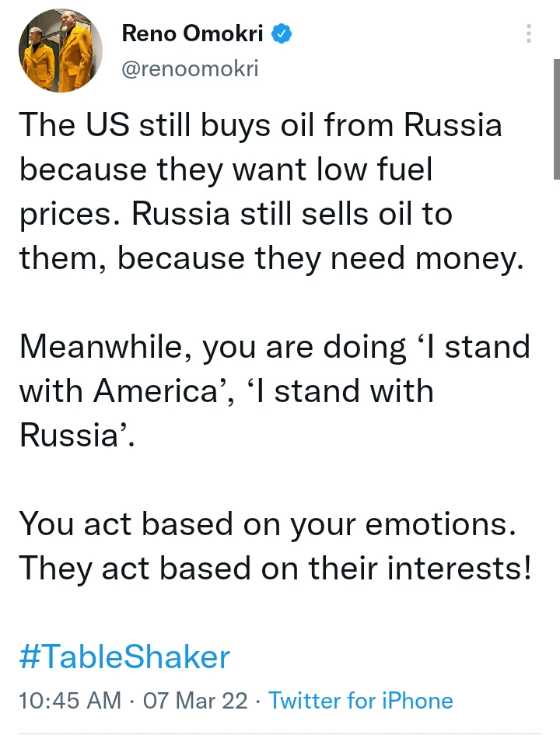Click the 10:45 AM timestamp
This screenshot has height=749, width=560.
[70, 701]
